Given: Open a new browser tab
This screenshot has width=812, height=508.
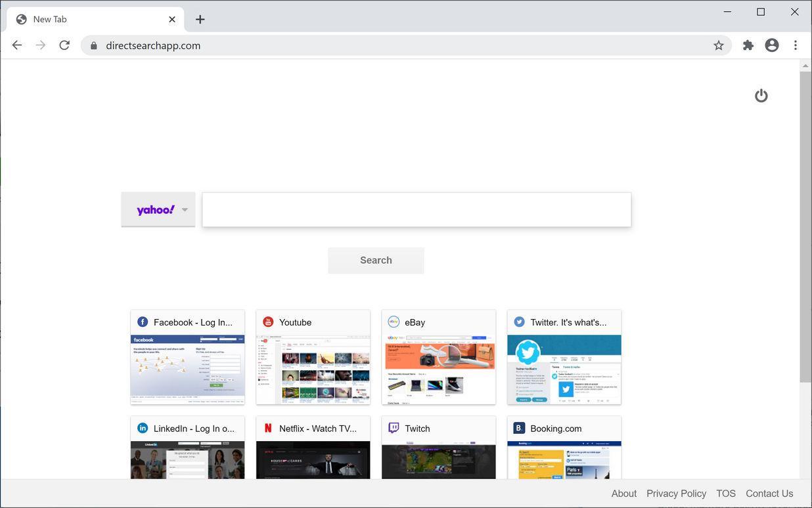Looking at the screenshot, I should [x=199, y=19].
